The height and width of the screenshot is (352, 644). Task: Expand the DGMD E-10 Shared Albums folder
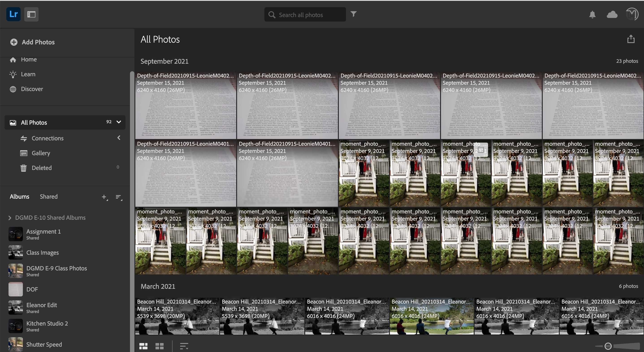[10, 218]
